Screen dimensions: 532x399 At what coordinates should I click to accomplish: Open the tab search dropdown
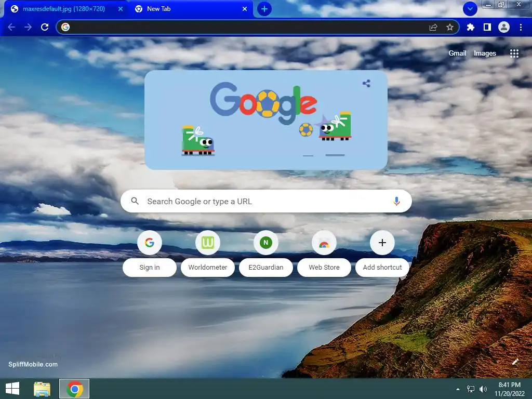[x=470, y=9]
